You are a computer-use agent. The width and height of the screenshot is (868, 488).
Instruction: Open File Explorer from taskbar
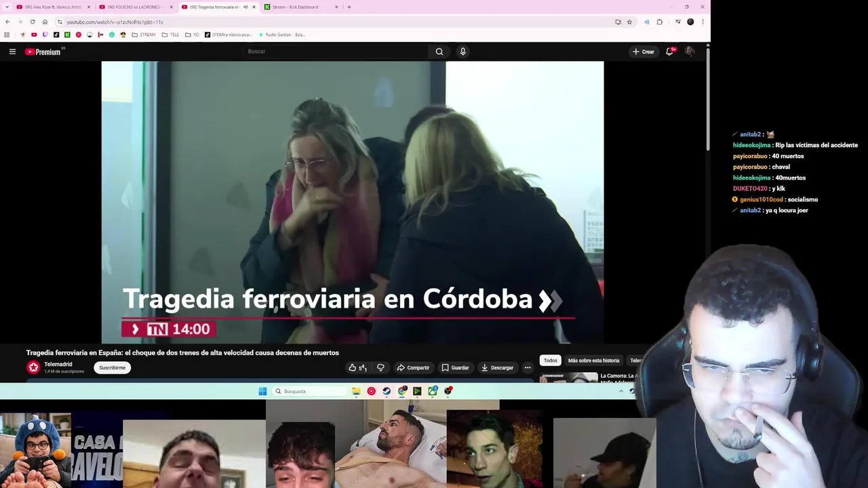(356, 391)
